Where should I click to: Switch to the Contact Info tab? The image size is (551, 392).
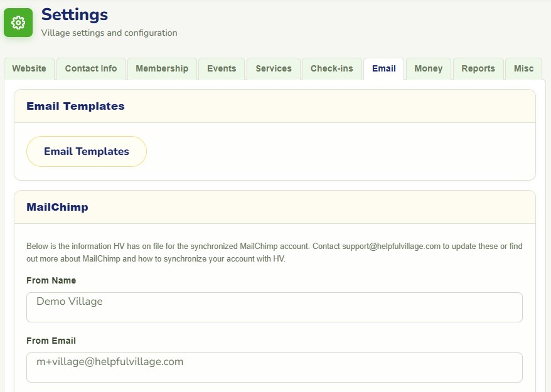pyautogui.click(x=91, y=68)
